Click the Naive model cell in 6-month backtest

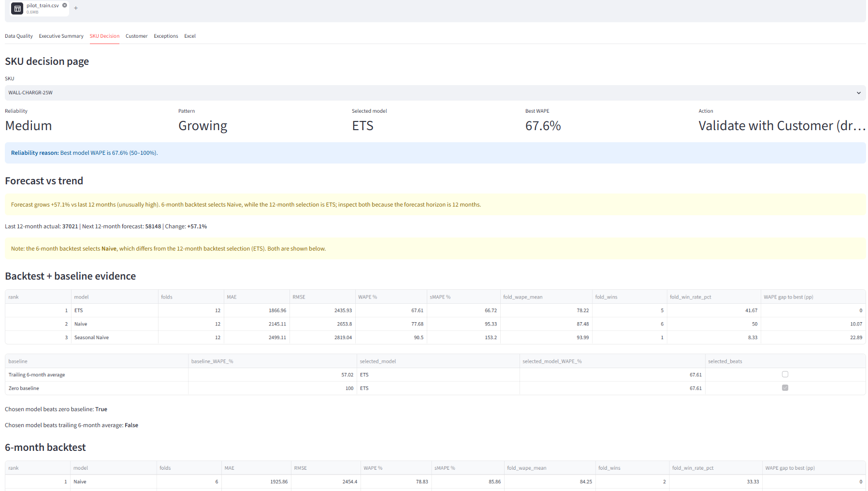113,482
